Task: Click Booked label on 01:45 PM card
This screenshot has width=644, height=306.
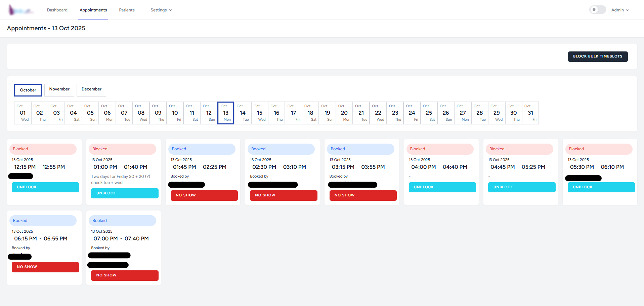Action: (x=202, y=149)
